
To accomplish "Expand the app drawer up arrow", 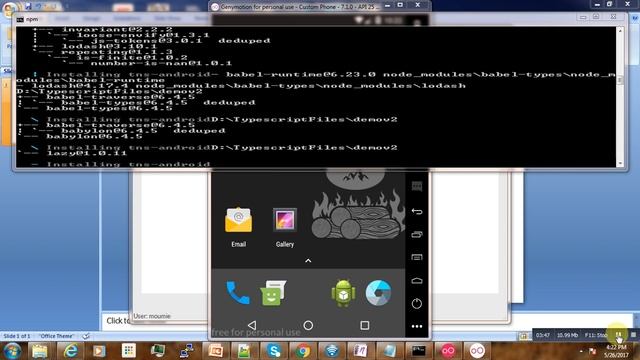I will pyautogui.click(x=308, y=260).
